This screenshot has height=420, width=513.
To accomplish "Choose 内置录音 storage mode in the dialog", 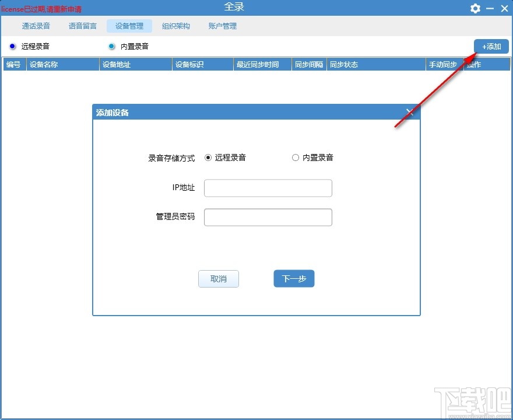I will 296,157.
